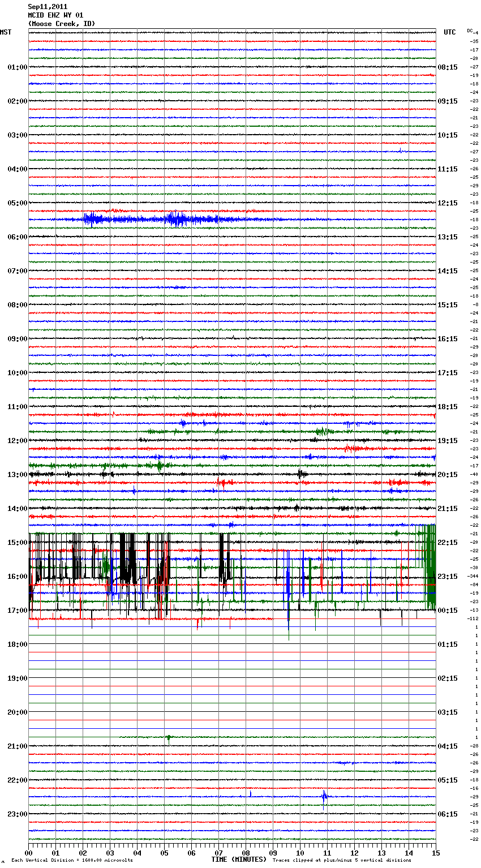
Task: Click the 17:15 UTC time label
Action: (x=448, y=373)
